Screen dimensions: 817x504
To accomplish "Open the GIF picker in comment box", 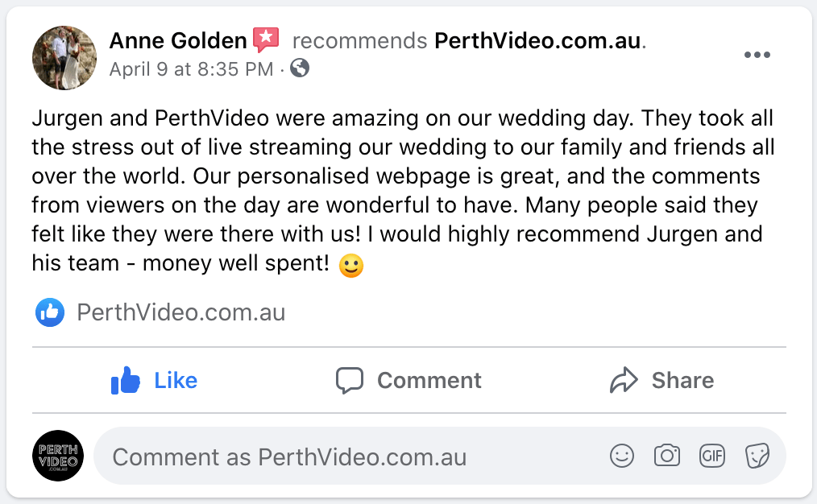I will (712, 456).
